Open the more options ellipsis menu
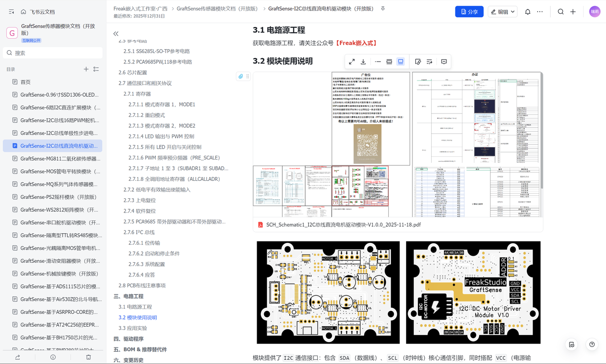This screenshot has height=364, width=606. click(540, 12)
